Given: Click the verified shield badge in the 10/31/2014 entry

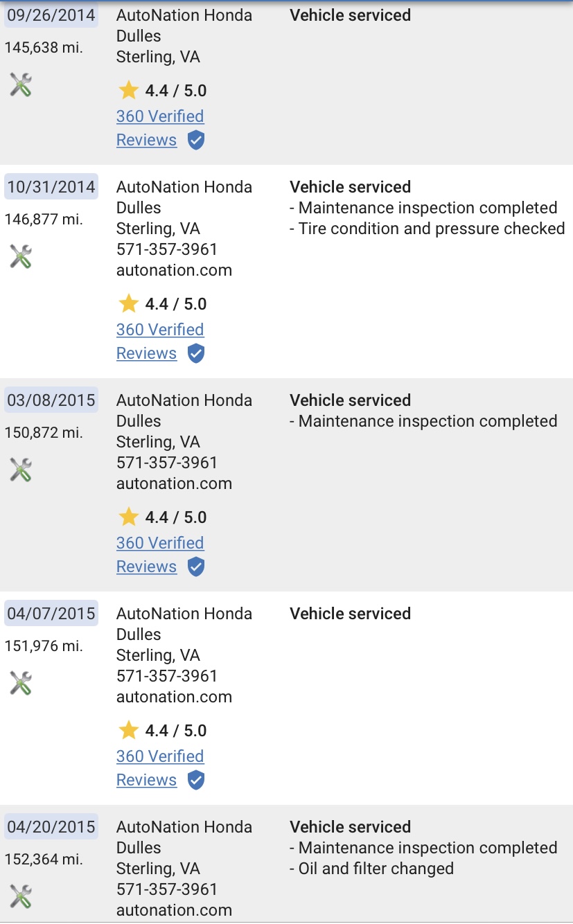Looking at the screenshot, I should click(196, 354).
